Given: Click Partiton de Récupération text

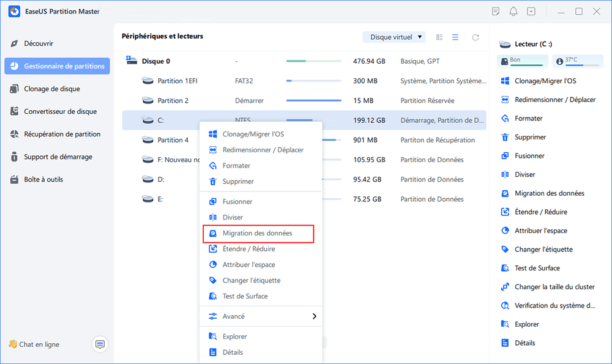Looking at the screenshot, I should point(438,140).
